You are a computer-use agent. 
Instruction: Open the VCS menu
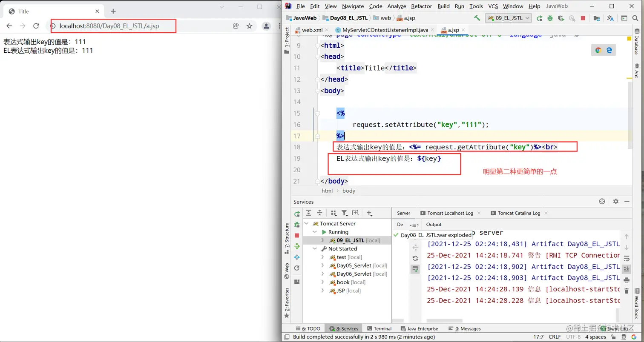tap(493, 6)
